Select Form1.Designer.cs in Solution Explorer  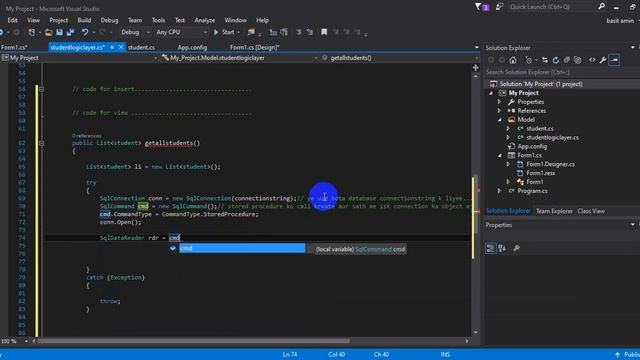(x=550, y=164)
